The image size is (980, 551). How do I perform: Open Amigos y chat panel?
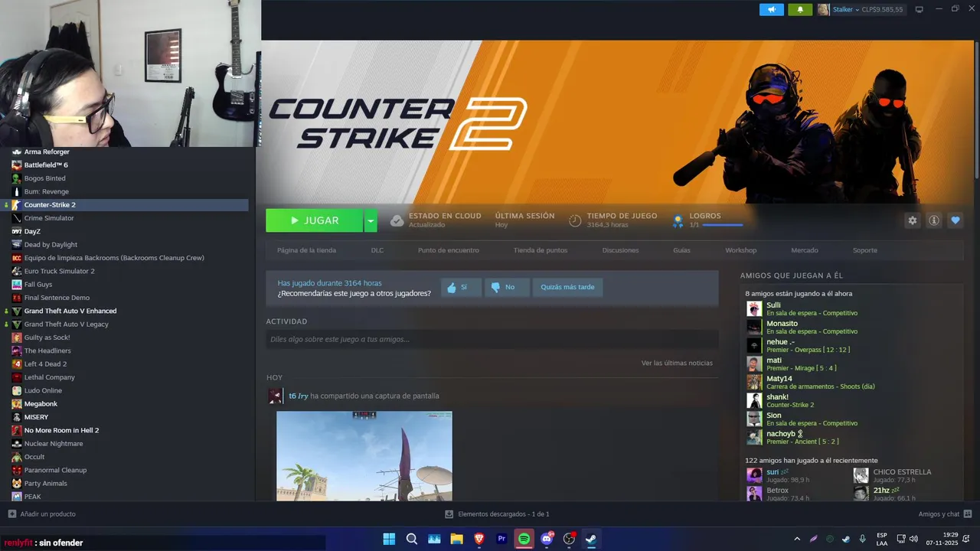pos(945,514)
